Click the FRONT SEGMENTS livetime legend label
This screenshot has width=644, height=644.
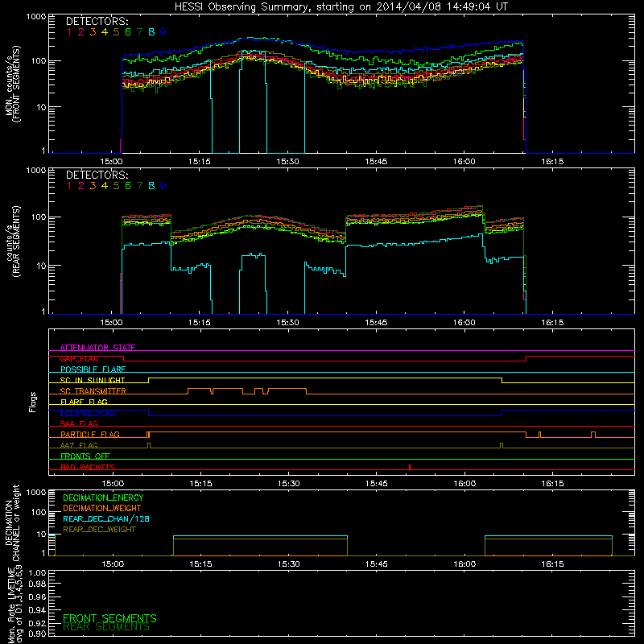[x=109, y=618]
